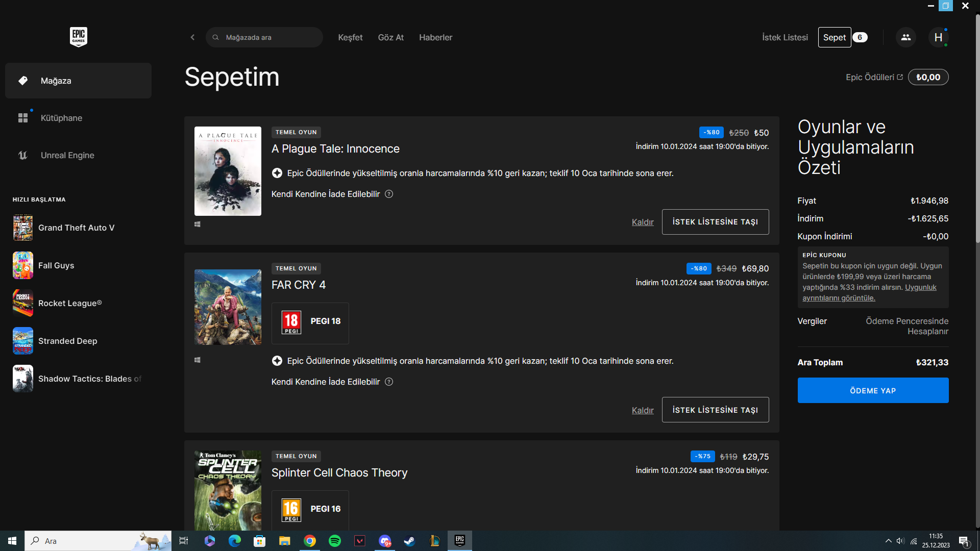The height and width of the screenshot is (551, 980).
Task: Click the -%80 discount badge for FAR CRY 4
Action: pyautogui.click(x=699, y=268)
